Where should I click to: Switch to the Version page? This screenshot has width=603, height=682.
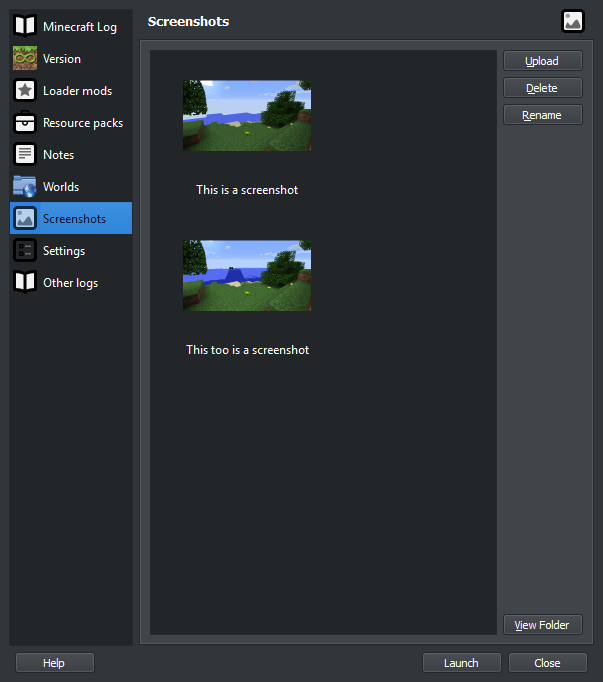pos(71,58)
